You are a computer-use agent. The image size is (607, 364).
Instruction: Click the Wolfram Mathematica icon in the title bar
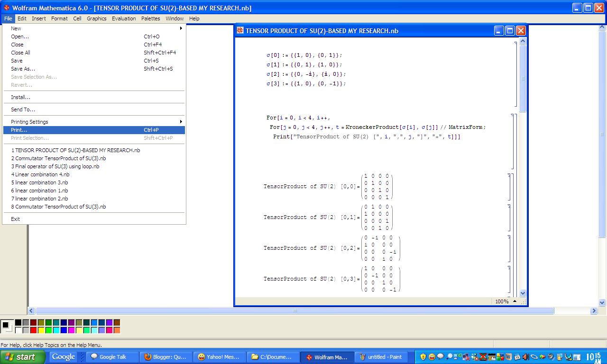[x=6, y=8]
